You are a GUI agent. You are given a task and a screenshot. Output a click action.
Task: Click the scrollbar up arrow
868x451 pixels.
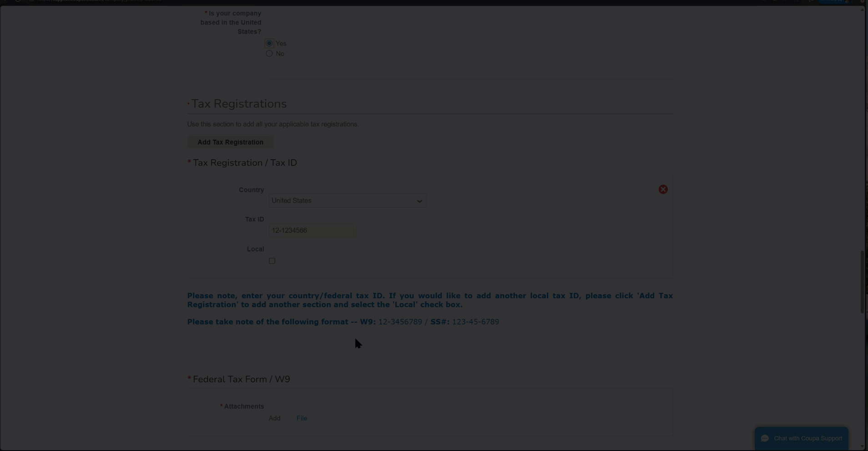click(x=862, y=10)
